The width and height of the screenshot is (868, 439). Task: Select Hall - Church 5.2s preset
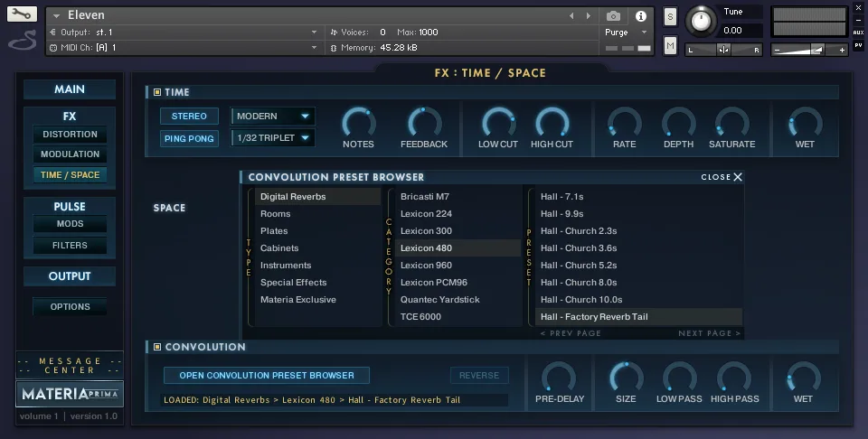579,266
